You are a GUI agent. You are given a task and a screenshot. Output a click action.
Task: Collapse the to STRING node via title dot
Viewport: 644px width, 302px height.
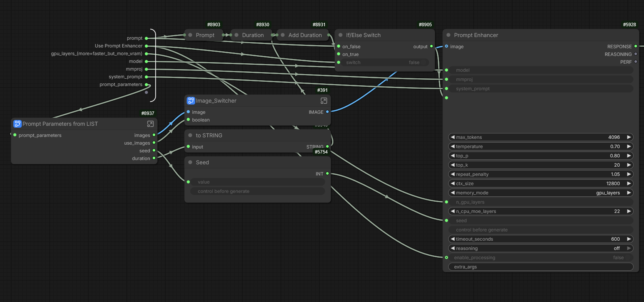coord(190,135)
